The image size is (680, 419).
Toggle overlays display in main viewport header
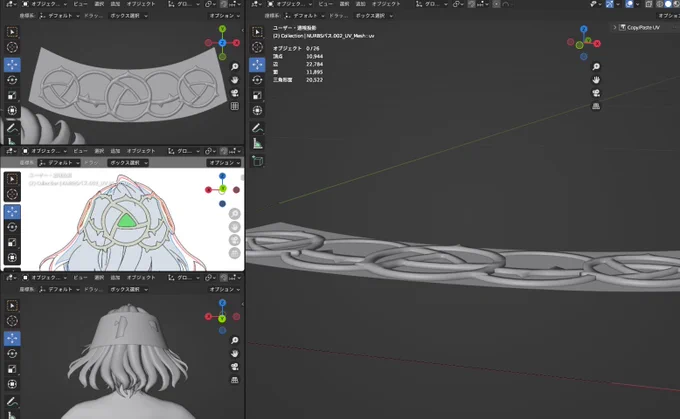(x=629, y=4)
